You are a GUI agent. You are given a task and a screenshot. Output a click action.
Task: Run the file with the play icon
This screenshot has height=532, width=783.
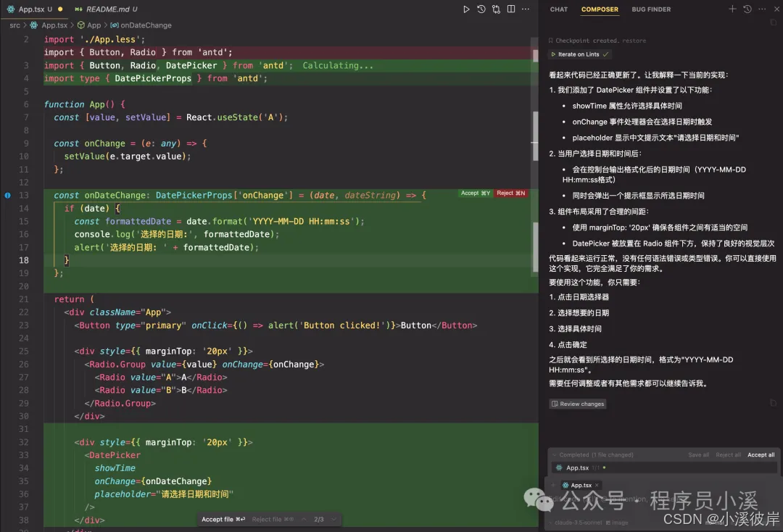tap(466, 9)
